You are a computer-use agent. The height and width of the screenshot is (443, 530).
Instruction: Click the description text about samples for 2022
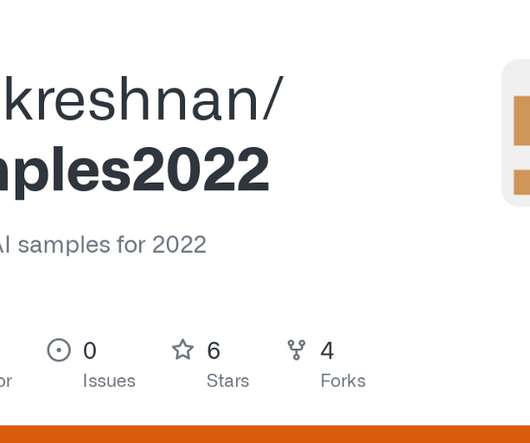tap(103, 245)
